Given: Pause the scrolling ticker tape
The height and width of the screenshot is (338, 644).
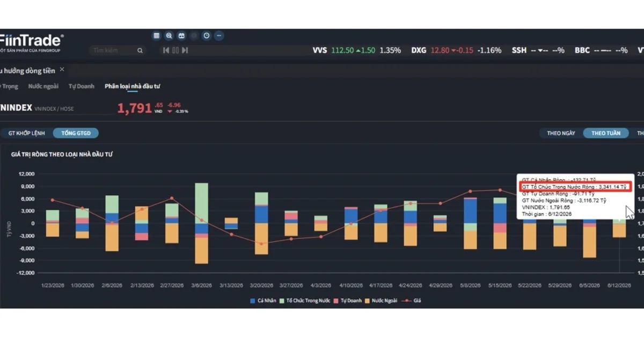Looking at the screenshot, I should [x=175, y=50].
